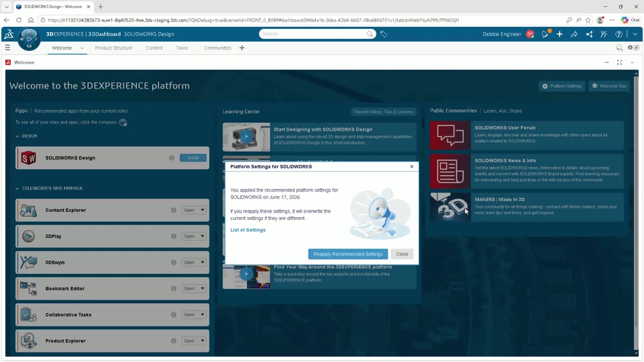Show info for 3DSwym
This screenshot has width=644, height=362.
tap(174, 263)
